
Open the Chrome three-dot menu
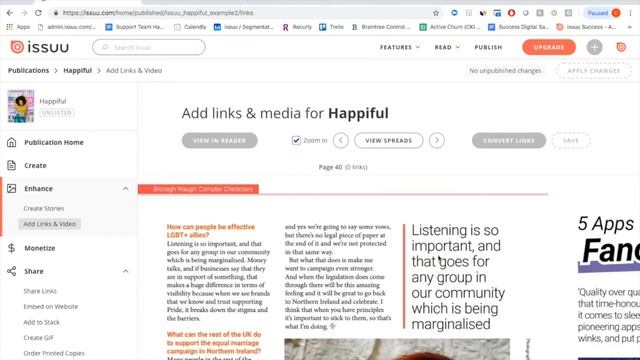(631, 13)
